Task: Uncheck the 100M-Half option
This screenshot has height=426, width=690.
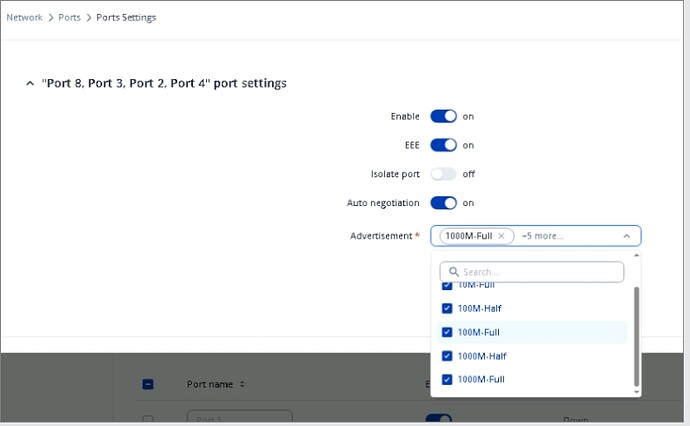Action: [447, 308]
